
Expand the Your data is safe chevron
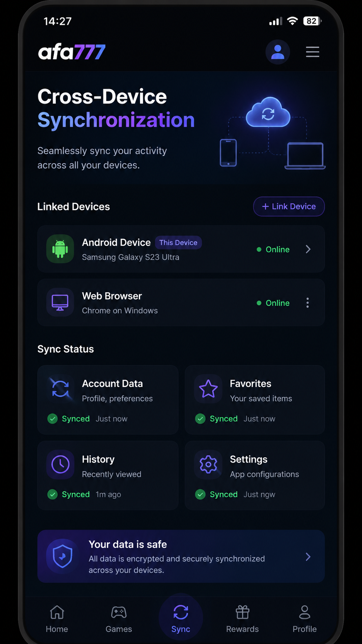coord(308,557)
